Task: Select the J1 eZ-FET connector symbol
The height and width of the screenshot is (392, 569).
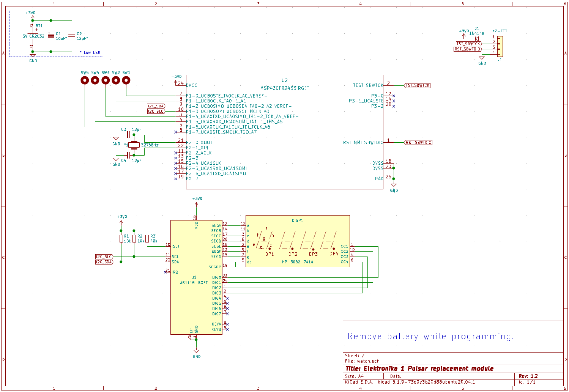Action: [500, 46]
